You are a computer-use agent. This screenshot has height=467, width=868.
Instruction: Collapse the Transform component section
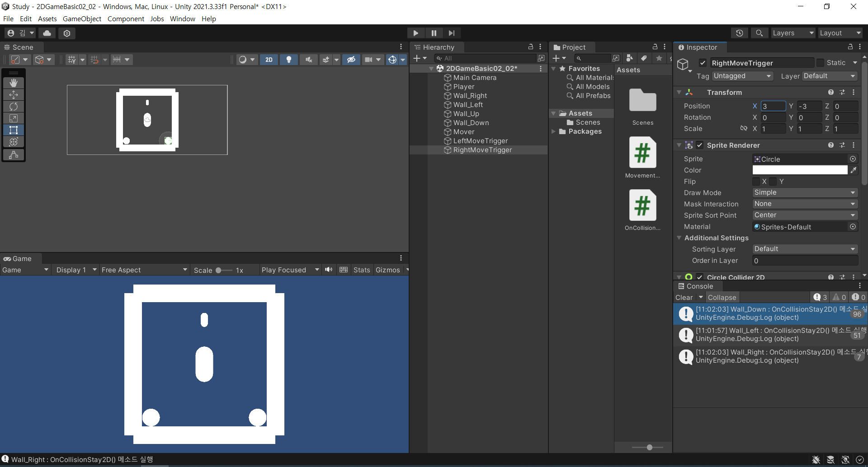679,92
